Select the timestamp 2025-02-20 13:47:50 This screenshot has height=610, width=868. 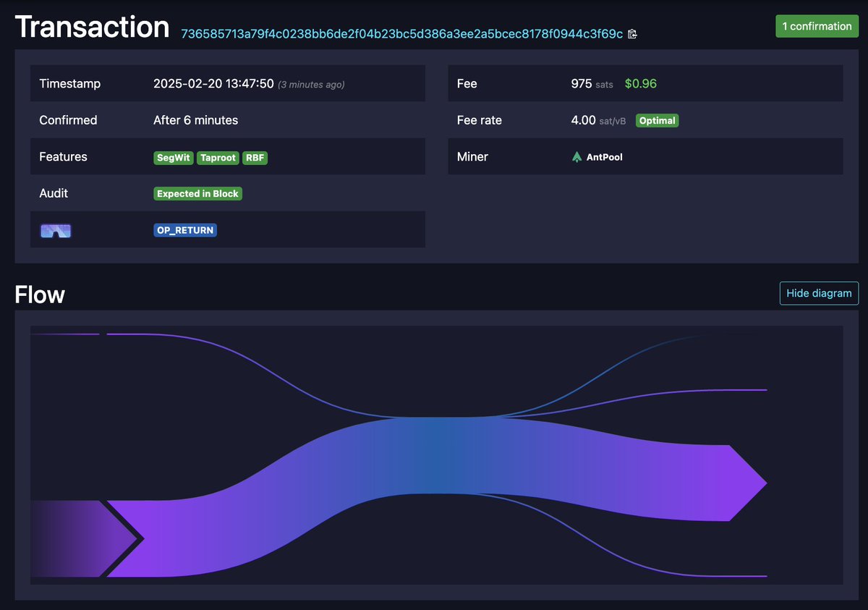pos(213,84)
